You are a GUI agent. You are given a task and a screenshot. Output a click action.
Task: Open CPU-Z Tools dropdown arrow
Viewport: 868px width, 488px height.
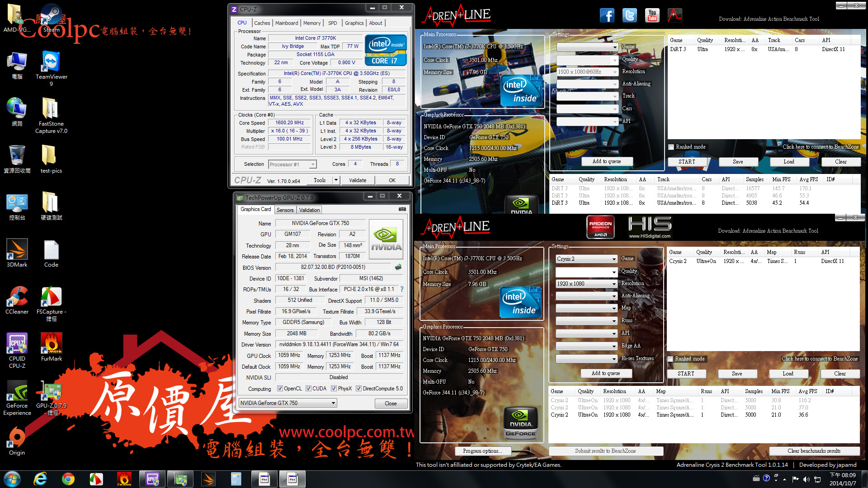[x=336, y=180]
